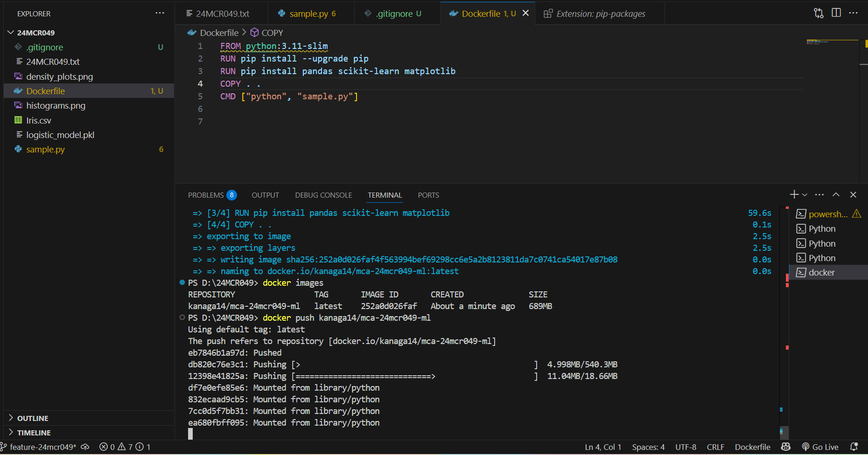Click the Copilot status icon

coord(786,447)
